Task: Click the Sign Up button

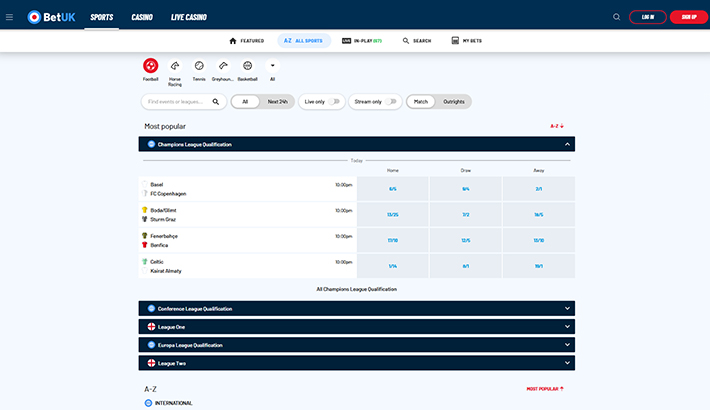Action: pos(688,17)
